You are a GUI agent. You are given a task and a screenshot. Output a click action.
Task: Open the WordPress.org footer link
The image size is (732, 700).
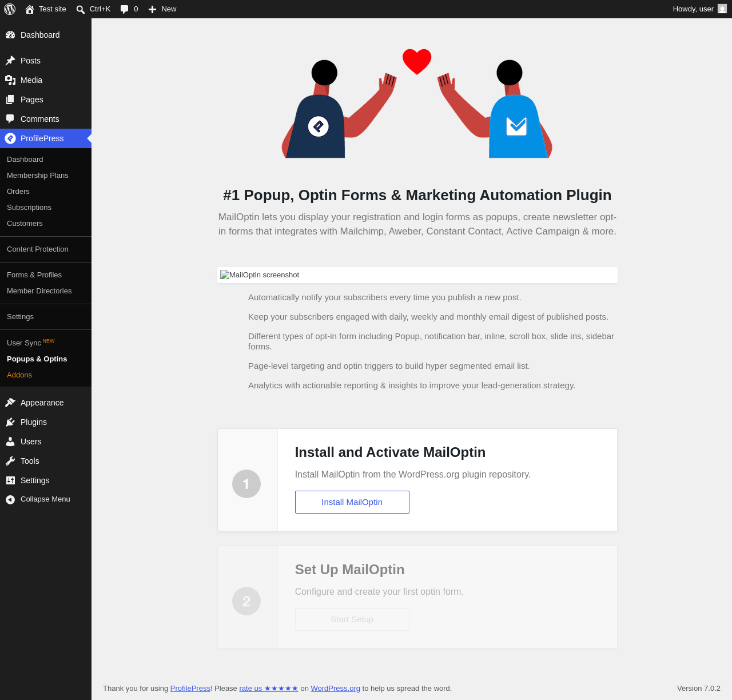point(336,689)
